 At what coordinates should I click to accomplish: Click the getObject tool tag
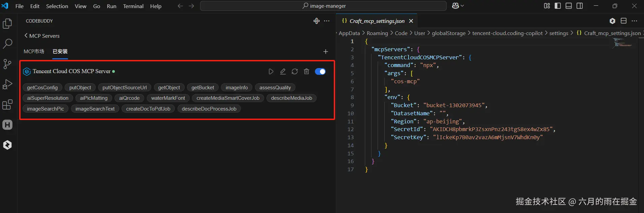(x=169, y=88)
